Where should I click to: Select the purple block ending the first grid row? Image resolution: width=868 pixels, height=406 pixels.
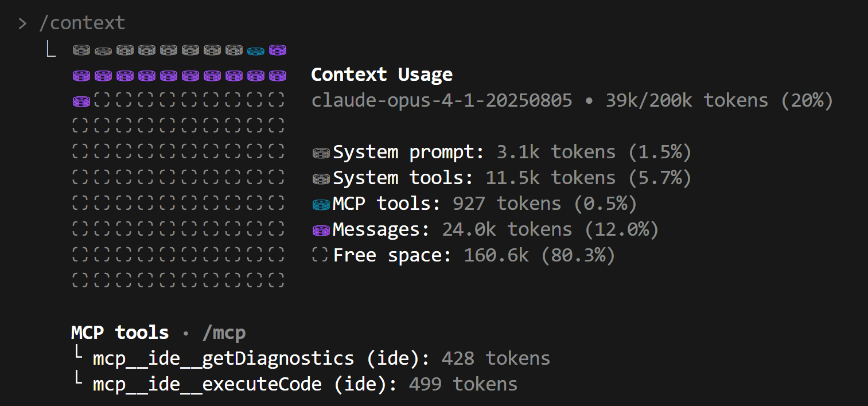pyautogui.click(x=277, y=50)
